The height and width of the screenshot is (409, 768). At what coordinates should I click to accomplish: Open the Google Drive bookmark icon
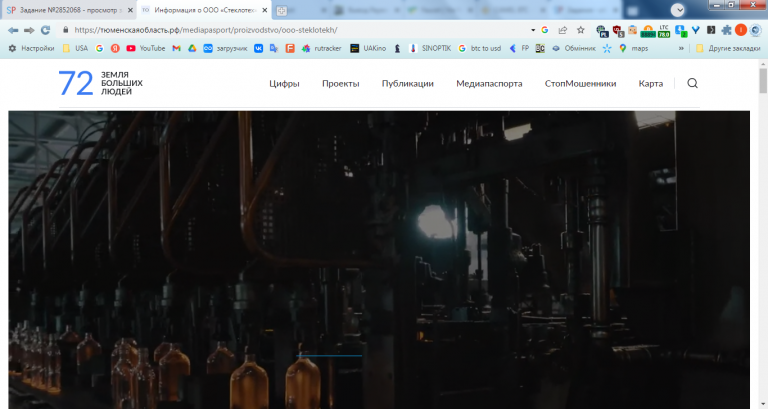[192, 48]
